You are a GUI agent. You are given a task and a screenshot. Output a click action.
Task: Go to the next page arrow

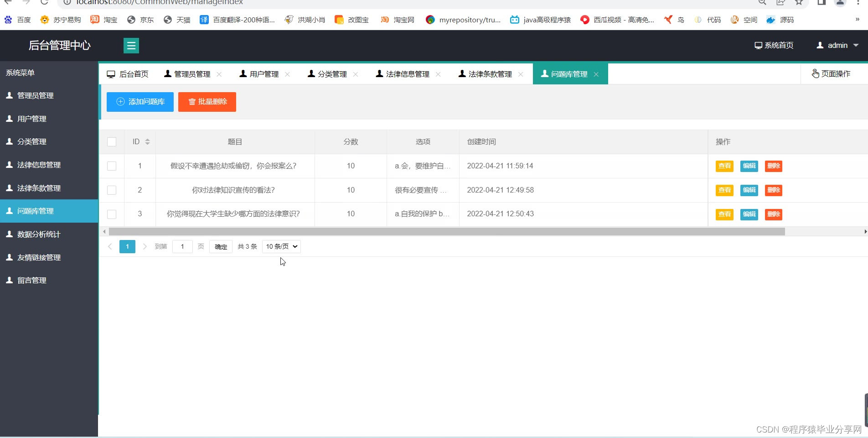(145, 246)
